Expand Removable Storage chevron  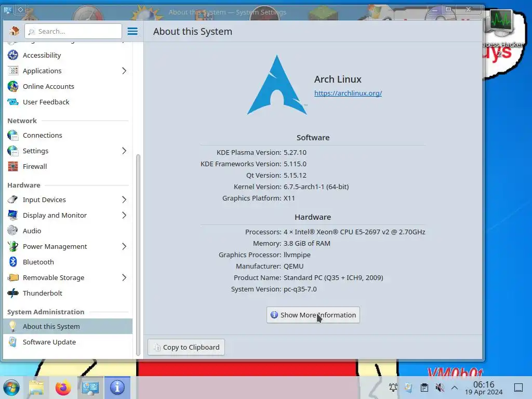pyautogui.click(x=124, y=277)
